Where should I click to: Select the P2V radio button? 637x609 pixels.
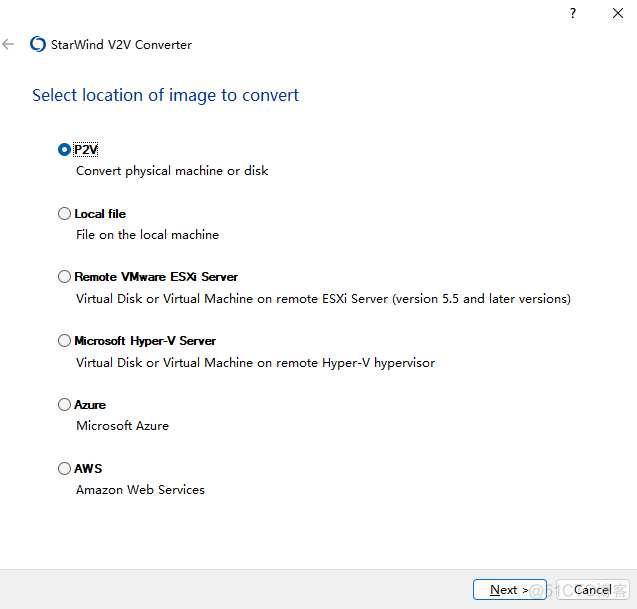(x=65, y=150)
